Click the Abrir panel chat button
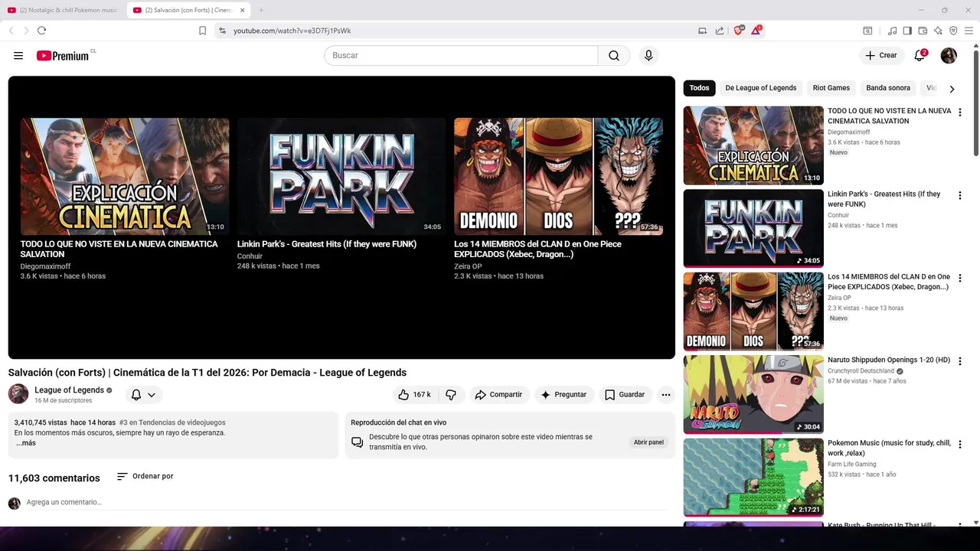980x551 pixels. click(x=648, y=442)
